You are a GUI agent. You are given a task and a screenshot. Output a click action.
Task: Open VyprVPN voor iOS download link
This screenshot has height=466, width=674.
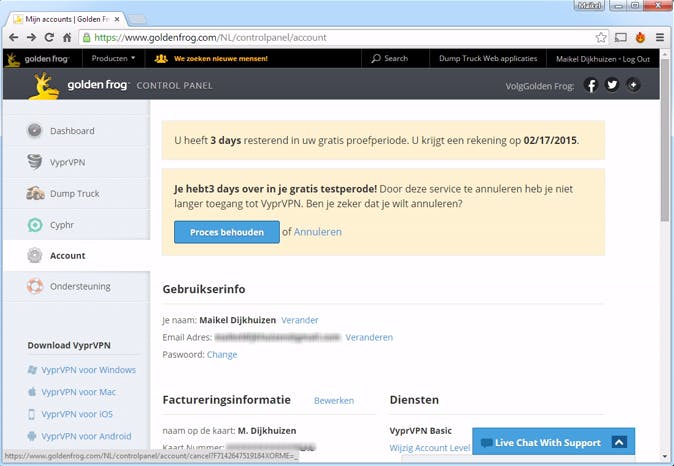[77, 414]
